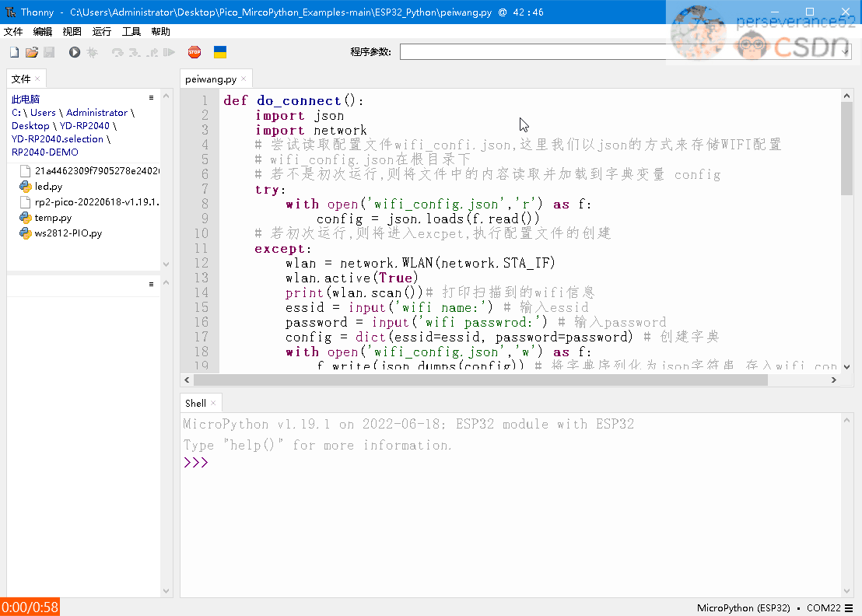Click the Step over debug icon
The height and width of the screenshot is (616, 862).
117,52
